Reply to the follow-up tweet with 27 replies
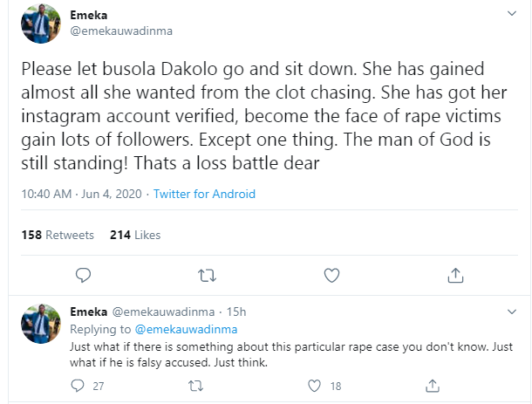 [78, 386]
